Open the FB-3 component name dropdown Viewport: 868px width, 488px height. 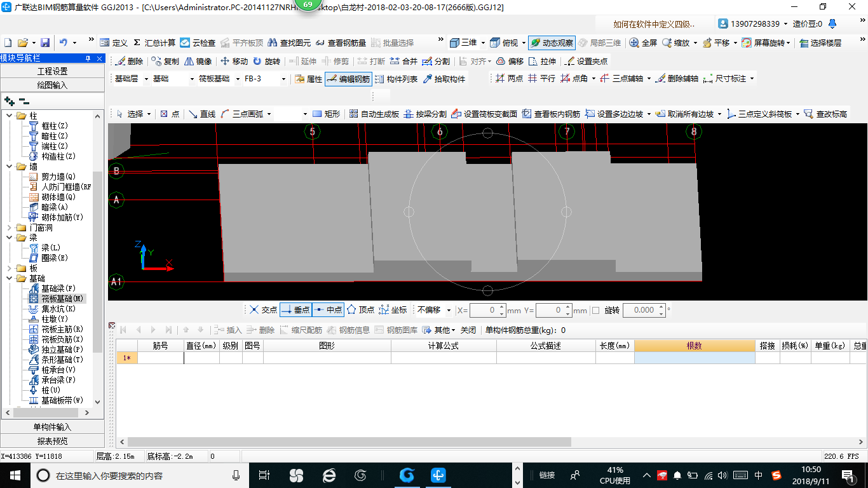point(283,79)
